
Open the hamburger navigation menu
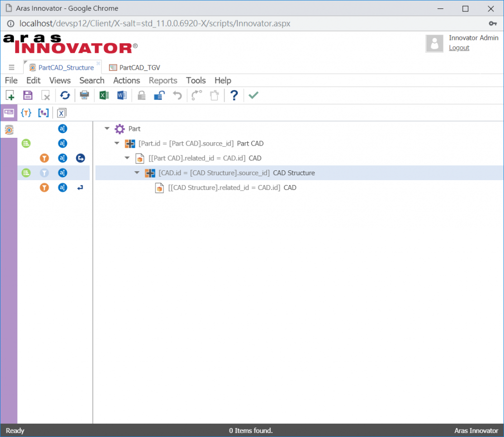pos(12,67)
